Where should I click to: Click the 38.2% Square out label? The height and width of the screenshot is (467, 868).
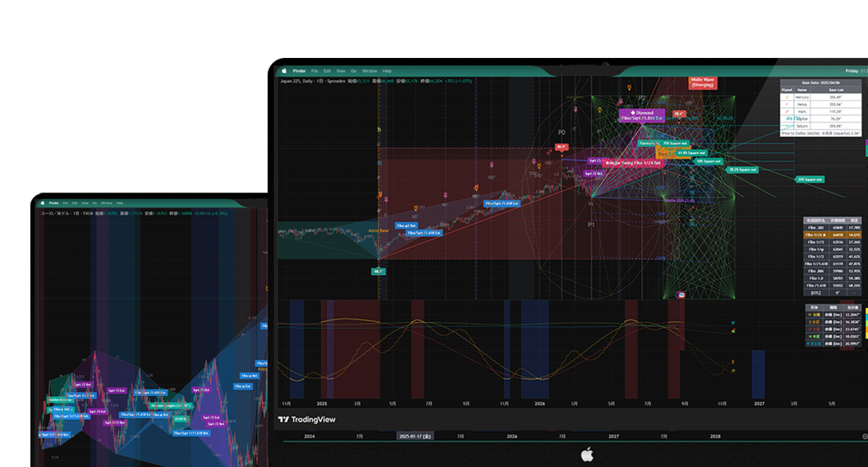(x=741, y=169)
